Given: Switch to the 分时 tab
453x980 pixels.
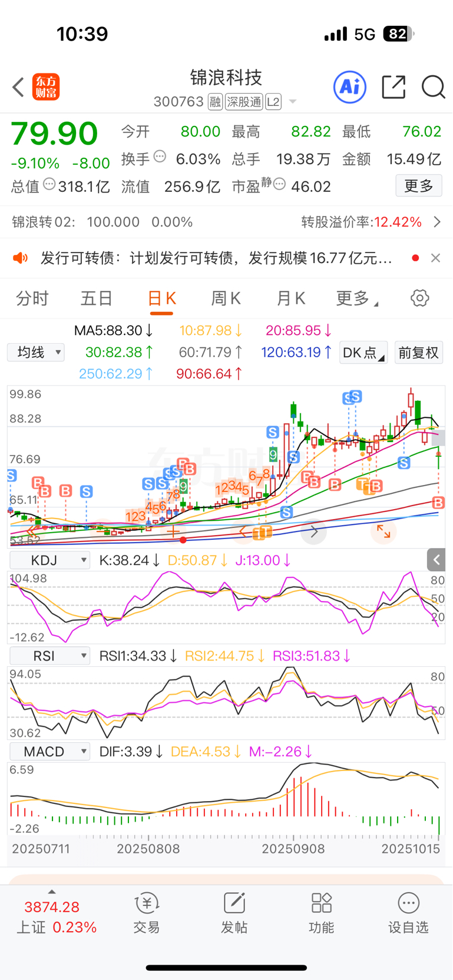Looking at the screenshot, I should [x=32, y=298].
